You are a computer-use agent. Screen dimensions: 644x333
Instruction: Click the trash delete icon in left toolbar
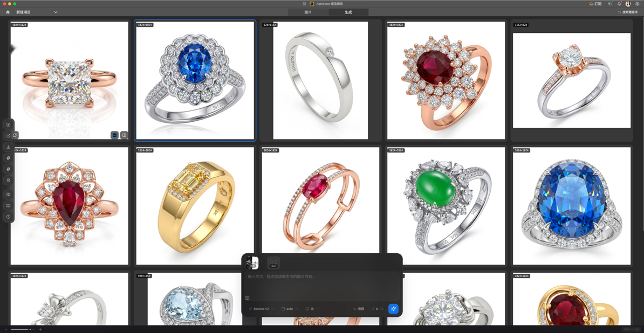pos(9,180)
